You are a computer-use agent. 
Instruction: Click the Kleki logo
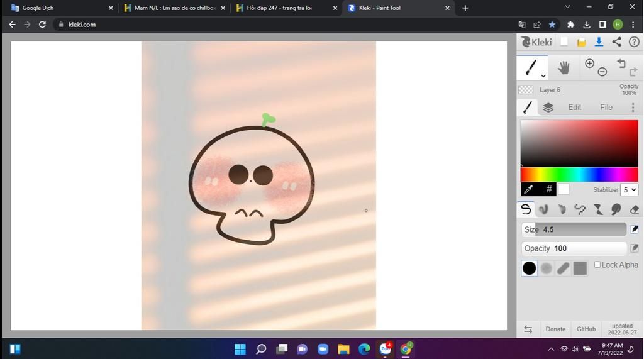coord(536,42)
